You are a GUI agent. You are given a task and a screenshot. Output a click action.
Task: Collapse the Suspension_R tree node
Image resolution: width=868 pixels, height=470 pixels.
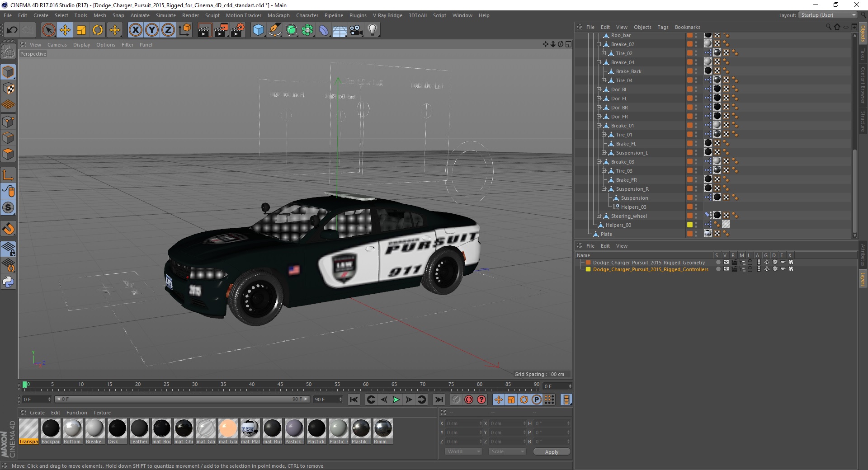point(604,189)
